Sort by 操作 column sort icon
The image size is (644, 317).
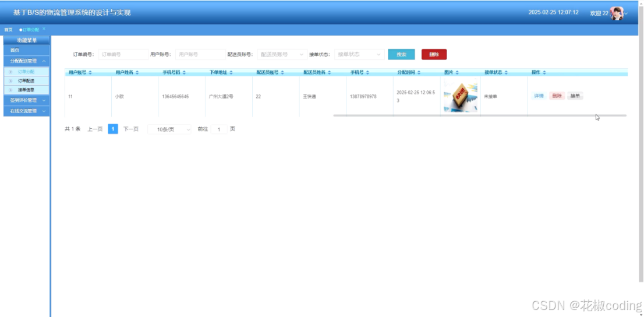(544, 72)
